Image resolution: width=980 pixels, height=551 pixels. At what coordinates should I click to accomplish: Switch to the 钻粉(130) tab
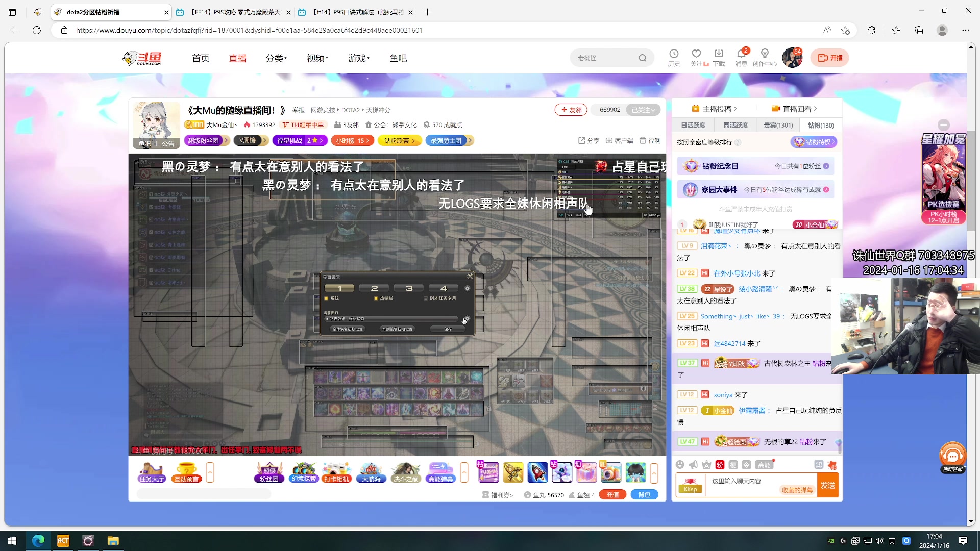pos(821,125)
